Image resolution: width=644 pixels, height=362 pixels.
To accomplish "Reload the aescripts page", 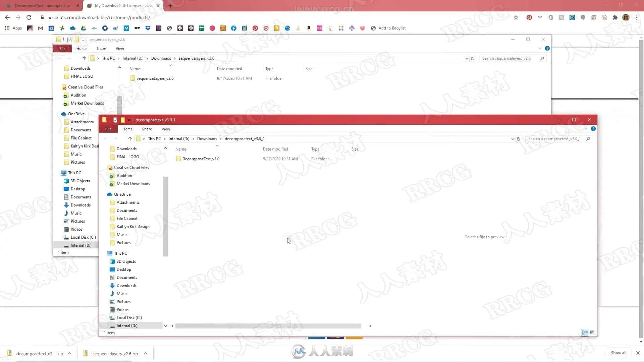I will (29, 17).
